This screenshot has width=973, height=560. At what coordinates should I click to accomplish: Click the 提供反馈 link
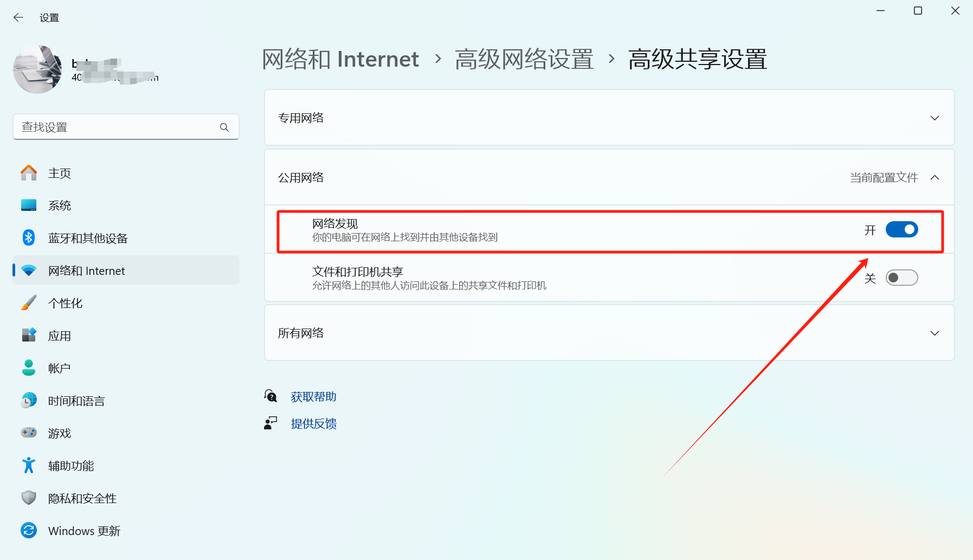coord(313,424)
